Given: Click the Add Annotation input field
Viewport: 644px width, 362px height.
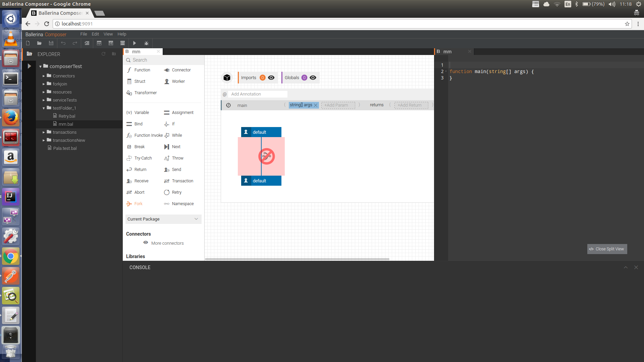Looking at the screenshot, I should (257, 94).
